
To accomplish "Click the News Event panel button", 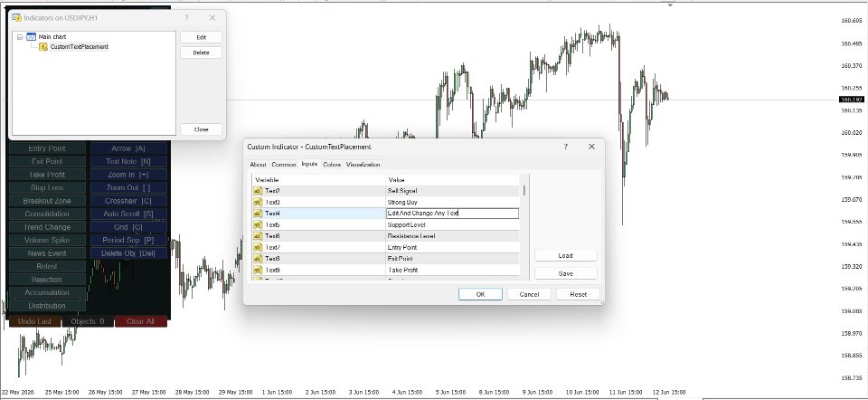I will pyautogui.click(x=47, y=253).
